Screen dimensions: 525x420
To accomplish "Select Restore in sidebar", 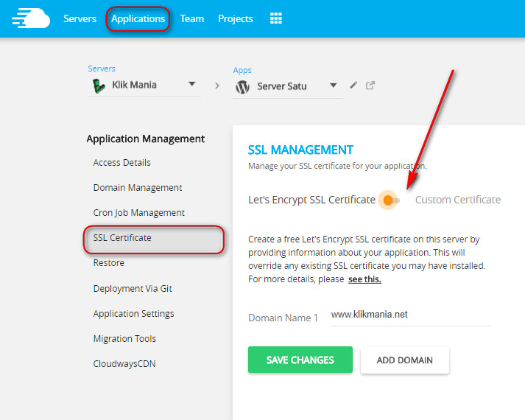I will (x=109, y=263).
